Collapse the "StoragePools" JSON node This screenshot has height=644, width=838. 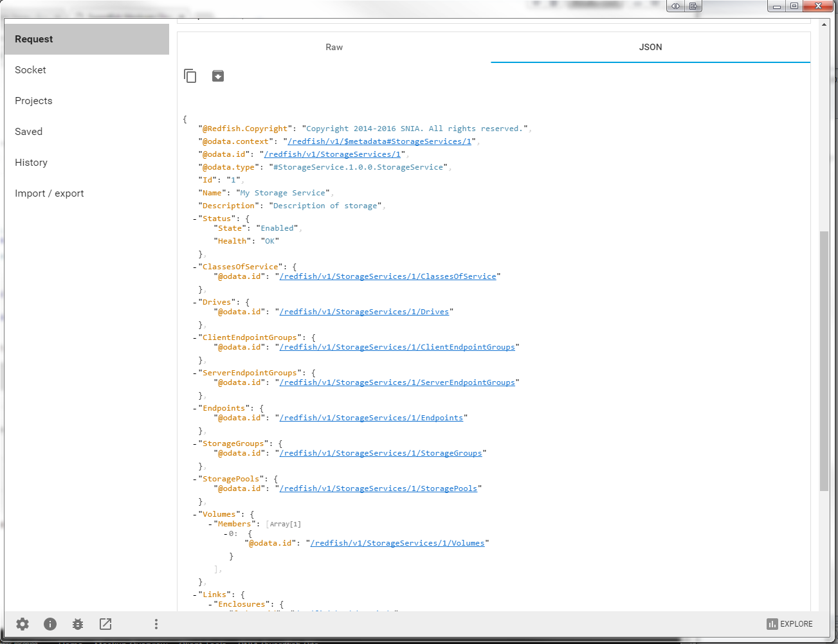coord(195,479)
